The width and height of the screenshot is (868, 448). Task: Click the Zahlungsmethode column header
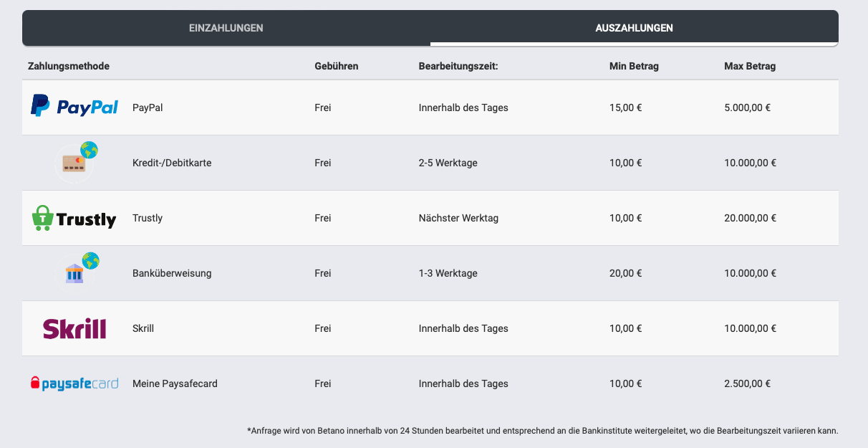coord(69,66)
